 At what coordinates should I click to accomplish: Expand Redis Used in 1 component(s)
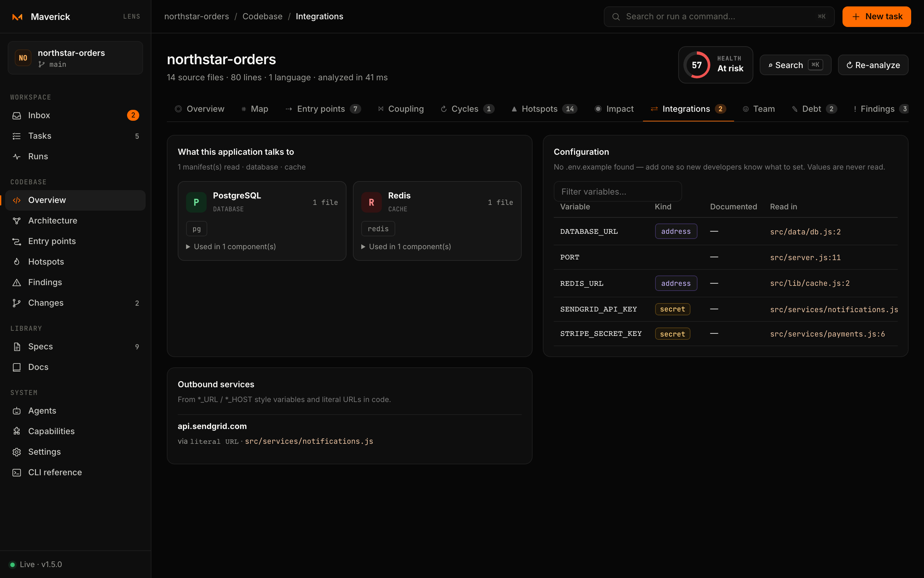[406, 247]
